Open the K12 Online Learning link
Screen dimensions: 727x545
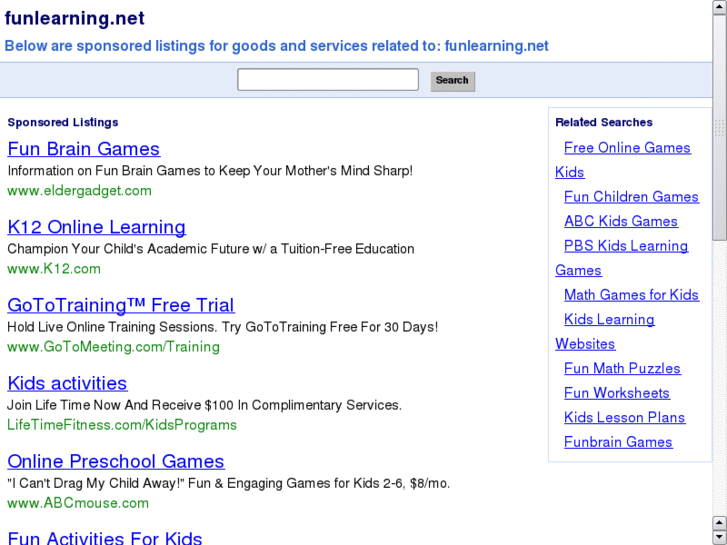[x=96, y=227]
